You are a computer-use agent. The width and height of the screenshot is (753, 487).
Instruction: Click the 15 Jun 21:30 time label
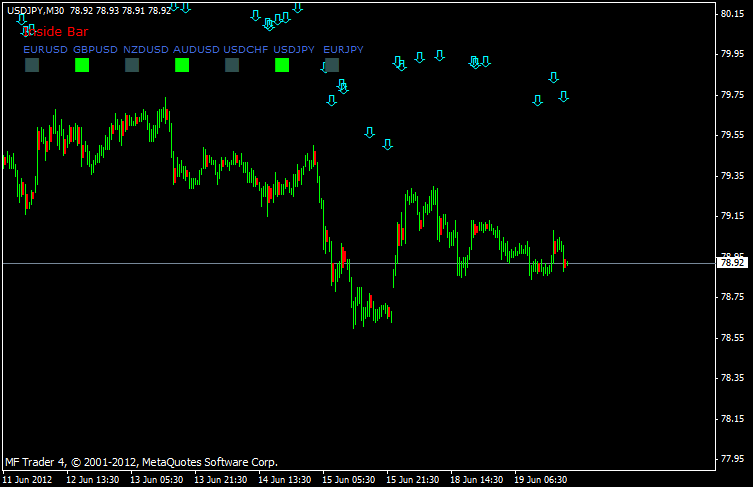[413, 479]
